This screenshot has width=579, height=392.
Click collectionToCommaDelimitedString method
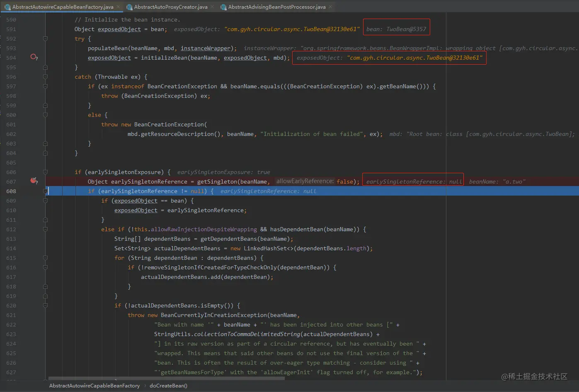pyautogui.click(x=247, y=334)
